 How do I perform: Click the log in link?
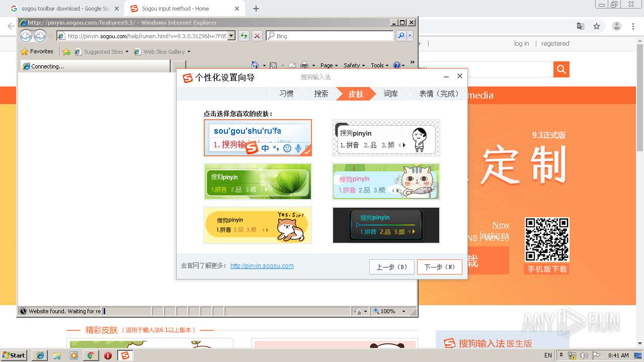point(521,44)
